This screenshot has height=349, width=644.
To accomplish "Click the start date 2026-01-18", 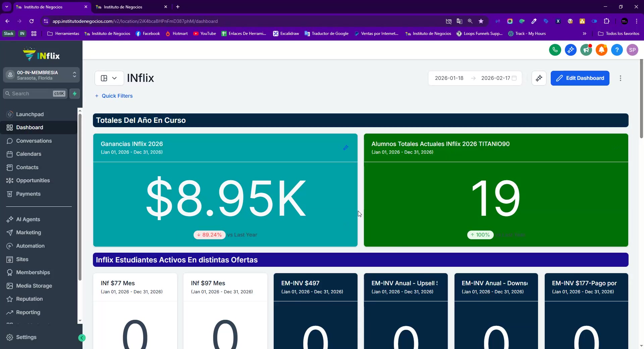I will pyautogui.click(x=449, y=78).
